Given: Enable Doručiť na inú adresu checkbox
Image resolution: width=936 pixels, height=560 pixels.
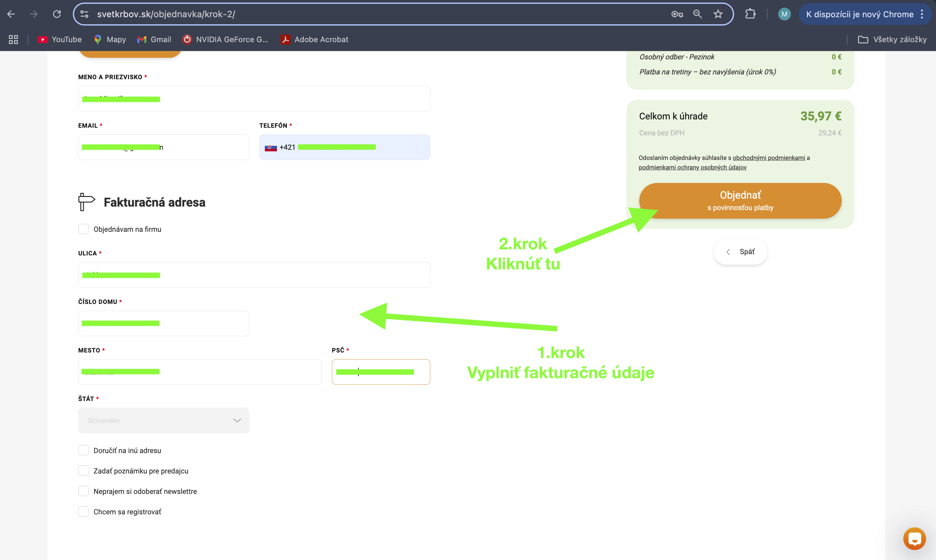Looking at the screenshot, I should pyautogui.click(x=83, y=450).
